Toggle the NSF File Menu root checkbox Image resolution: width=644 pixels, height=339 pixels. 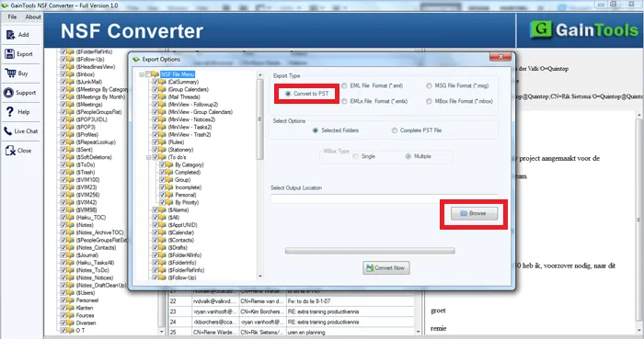click(148, 74)
